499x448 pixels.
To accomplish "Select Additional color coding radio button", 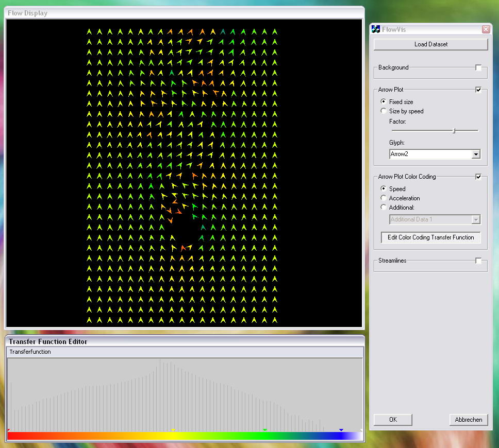I will 384,208.
